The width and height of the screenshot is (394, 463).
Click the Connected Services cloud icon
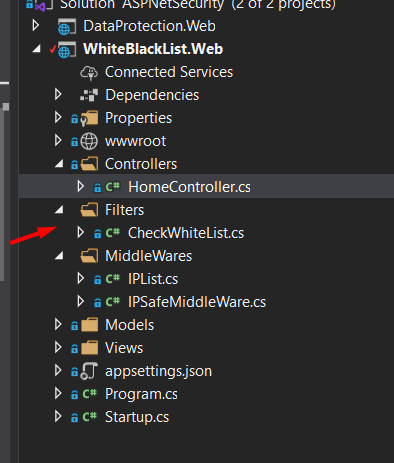coord(89,72)
